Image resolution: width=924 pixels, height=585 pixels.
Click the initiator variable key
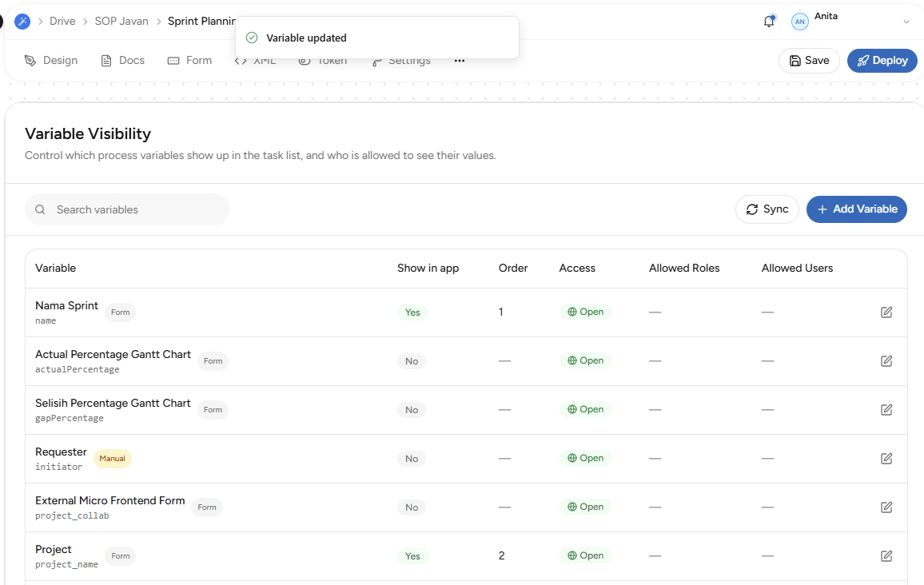coord(59,467)
